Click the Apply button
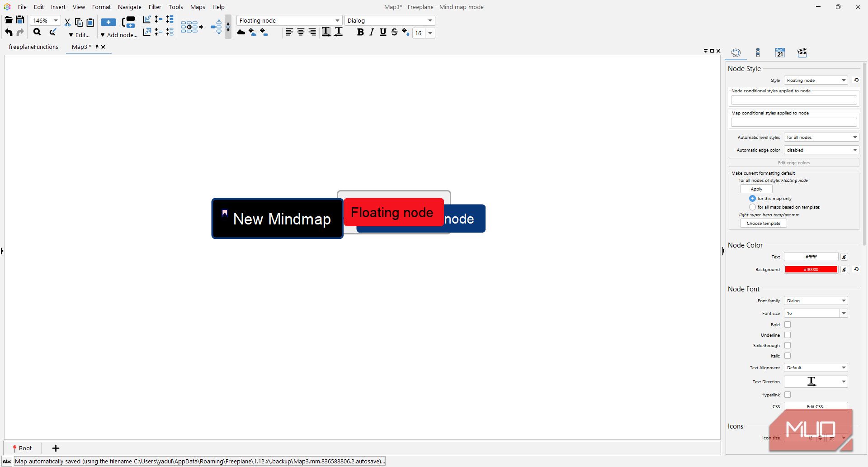This screenshot has height=467, width=868. pyautogui.click(x=756, y=189)
